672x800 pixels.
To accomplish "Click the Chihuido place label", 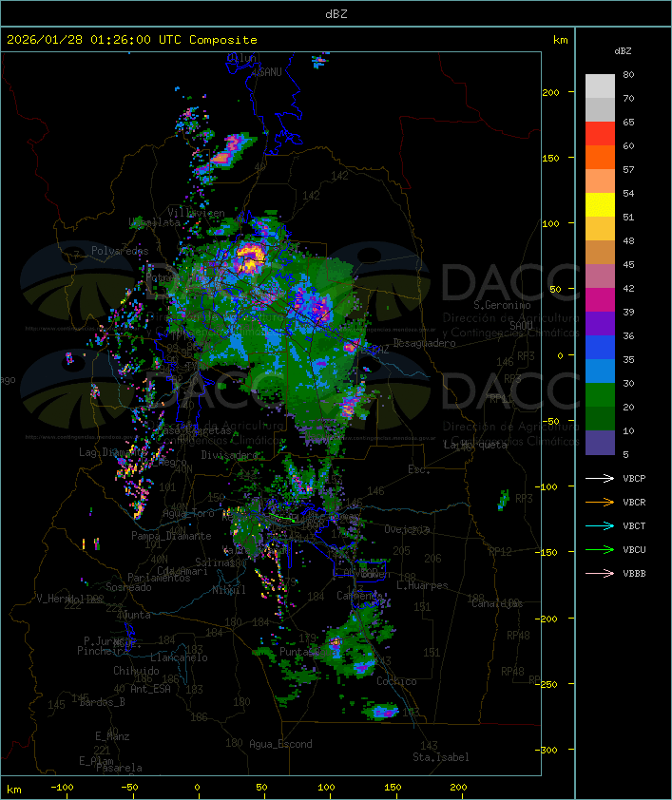I will pyautogui.click(x=136, y=671).
